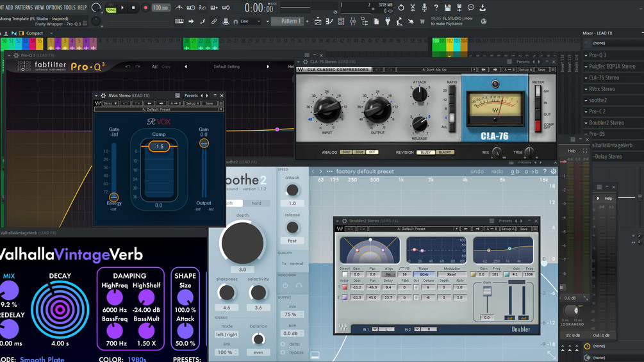Set CLA-76 analog to 50Hz
644x362 pixels.
pos(345,152)
